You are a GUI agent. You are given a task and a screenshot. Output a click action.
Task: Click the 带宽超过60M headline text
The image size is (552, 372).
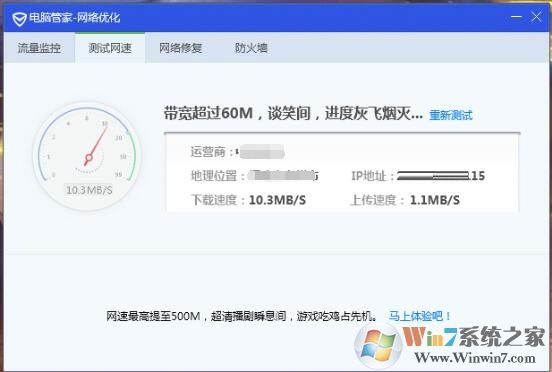[x=293, y=113]
